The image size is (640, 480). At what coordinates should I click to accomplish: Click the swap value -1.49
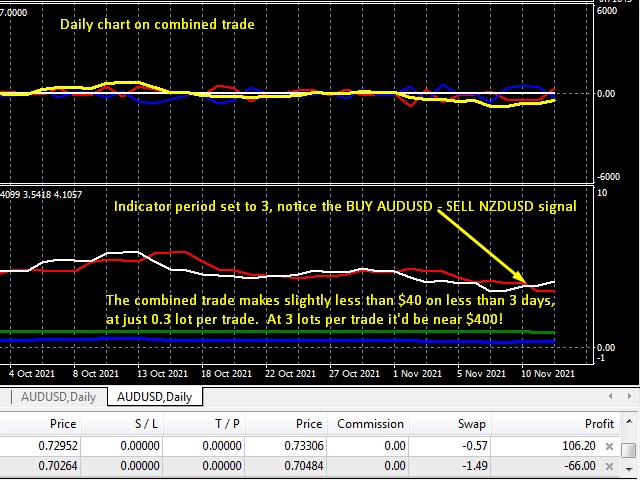(475, 466)
